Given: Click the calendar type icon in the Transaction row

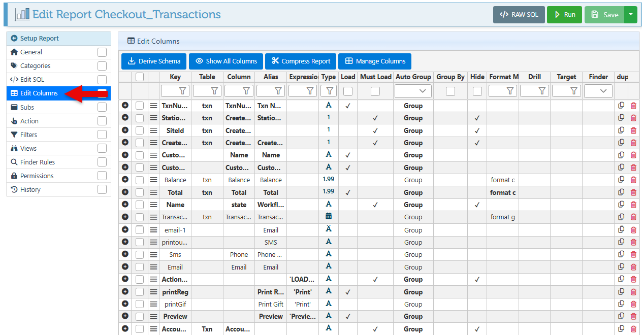Looking at the screenshot, I should pyautogui.click(x=329, y=217).
